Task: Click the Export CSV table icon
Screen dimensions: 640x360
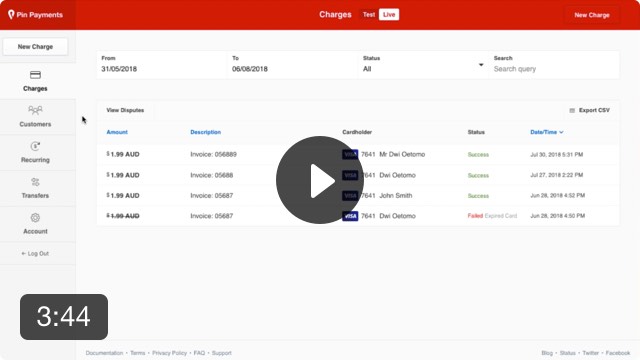Action: tap(572, 111)
